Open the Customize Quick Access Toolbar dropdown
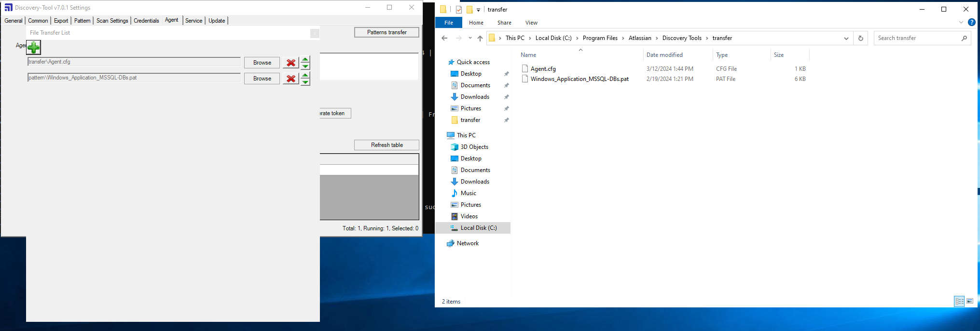980x331 pixels. [478, 10]
